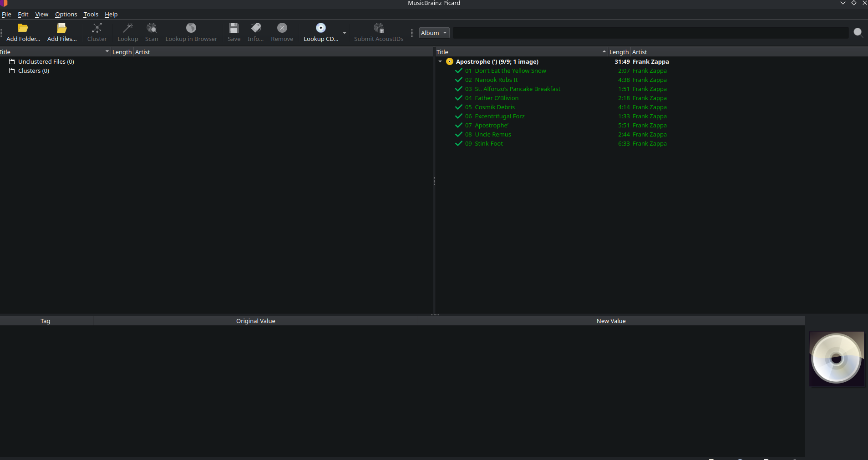Select track Uncle Remus
Image resolution: width=868 pixels, height=460 pixels.
493,134
